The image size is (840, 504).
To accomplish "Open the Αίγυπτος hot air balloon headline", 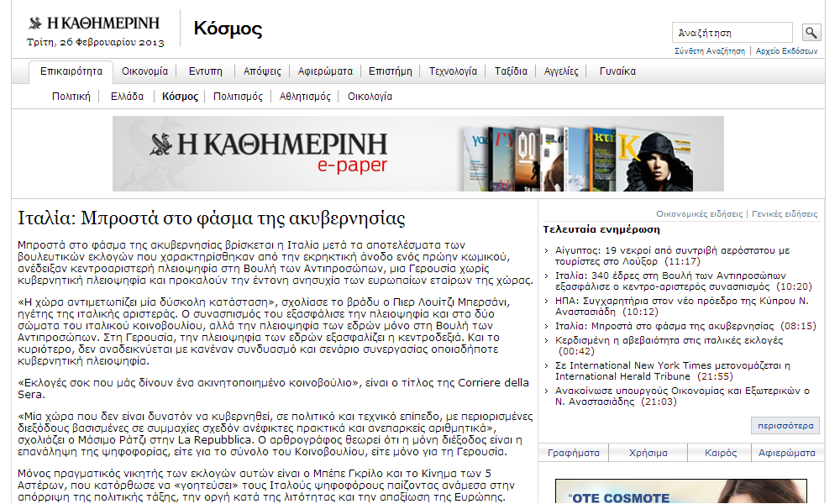I will click(x=672, y=256).
